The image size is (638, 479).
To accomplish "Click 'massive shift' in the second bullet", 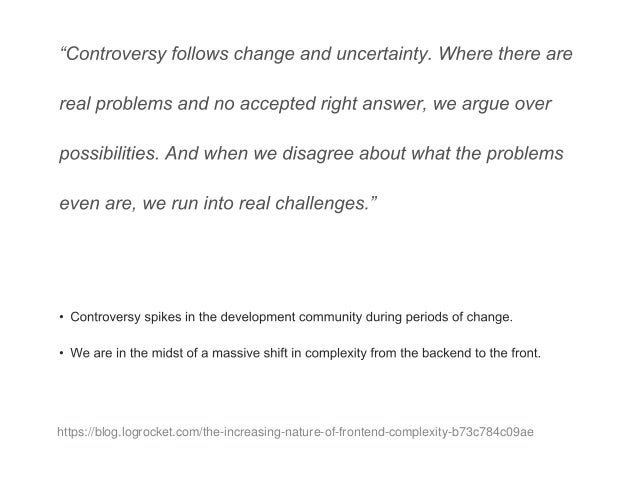I will point(249,353).
